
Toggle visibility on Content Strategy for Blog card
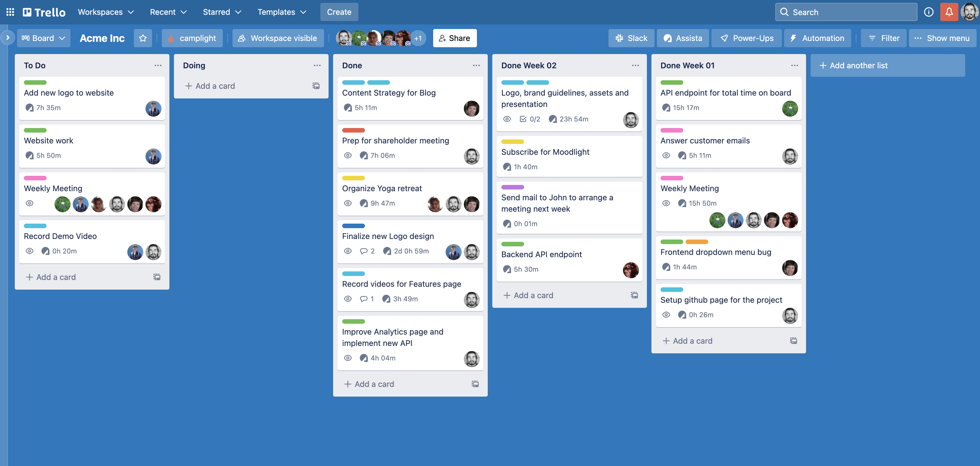[x=348, y=107]
